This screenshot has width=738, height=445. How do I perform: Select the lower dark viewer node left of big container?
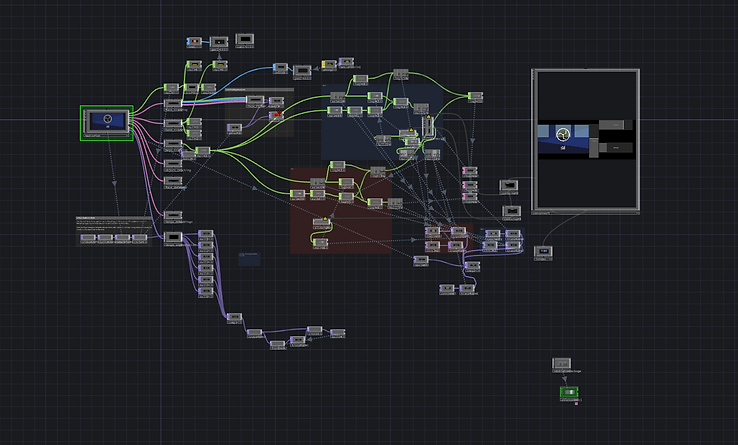pyautogui.click(x=512, y=212)
